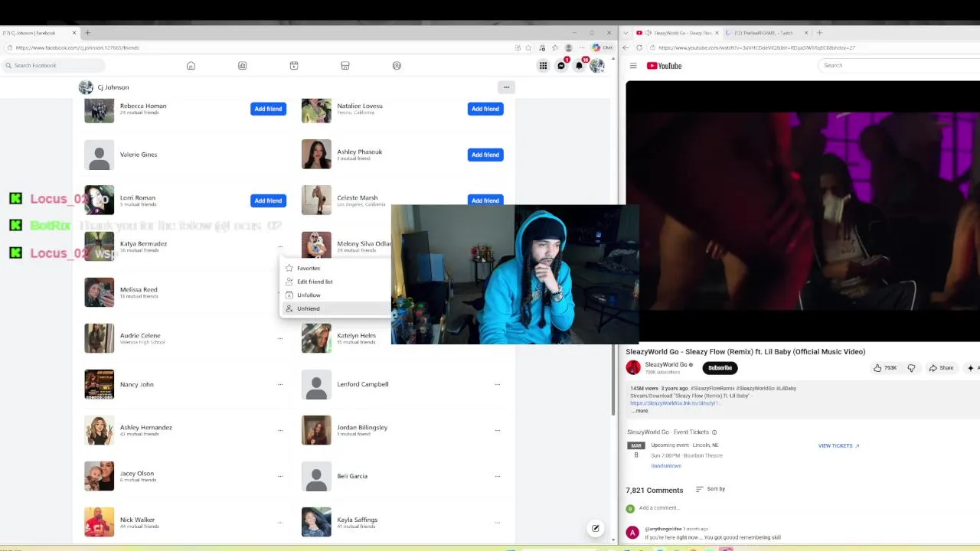This screenshot has width=980, height=551.
Task: Bookmark the Facebook page with star icon
Action: (x=528, y=47)
